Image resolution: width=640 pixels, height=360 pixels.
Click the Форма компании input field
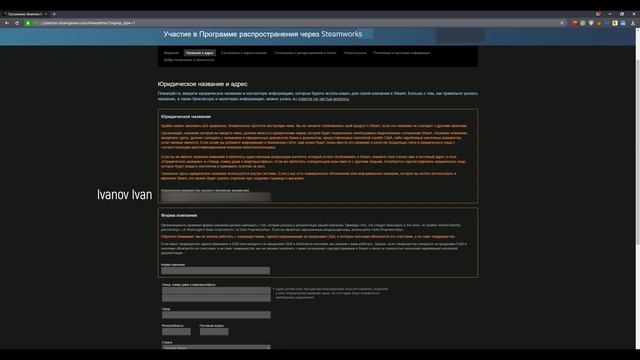216,271
